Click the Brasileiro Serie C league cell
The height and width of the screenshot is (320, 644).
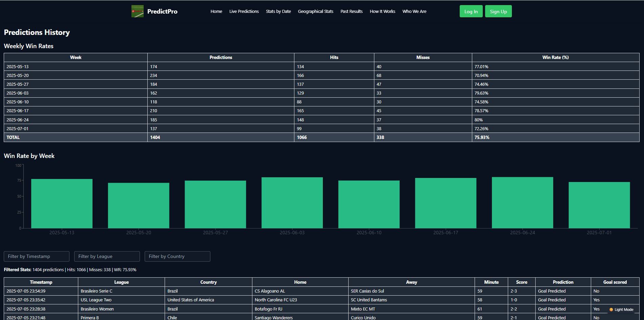[121, 291]
